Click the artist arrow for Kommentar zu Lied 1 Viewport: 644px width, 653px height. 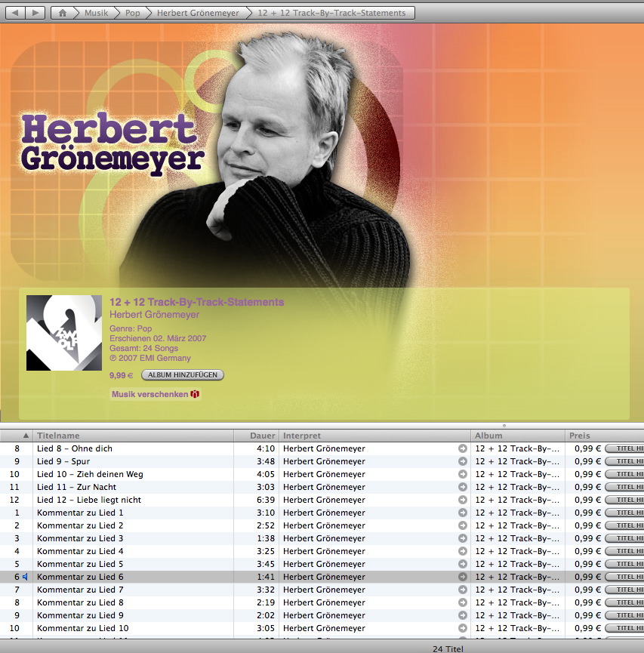[x=462, y=513]
